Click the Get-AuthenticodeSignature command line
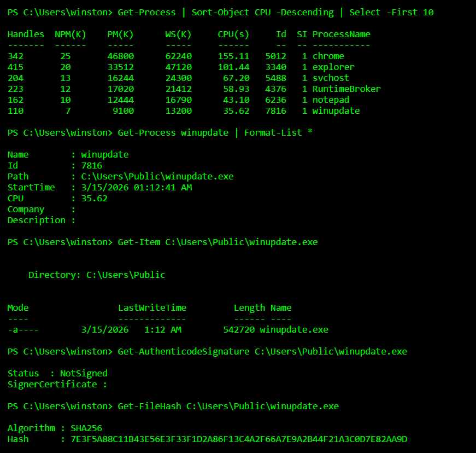This screenshot has height=453, width=476. tap(207, 352)
